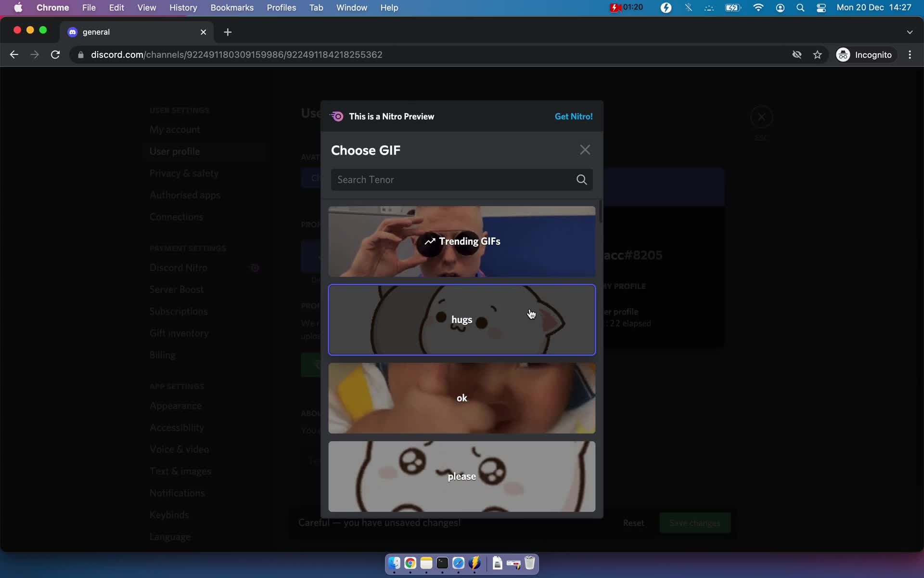Click the GIF list scrollbar

[600, 212]
